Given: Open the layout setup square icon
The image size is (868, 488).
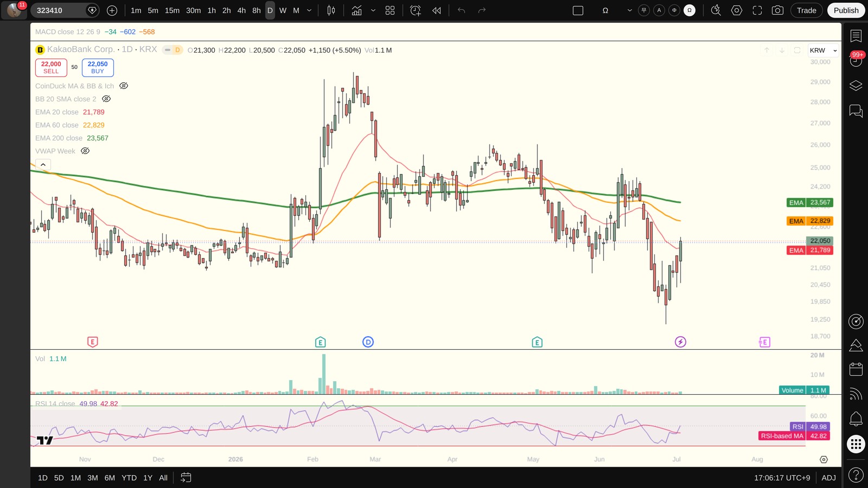Looking at the screenshot, I should pyautogui.click(x=578, y=10).
